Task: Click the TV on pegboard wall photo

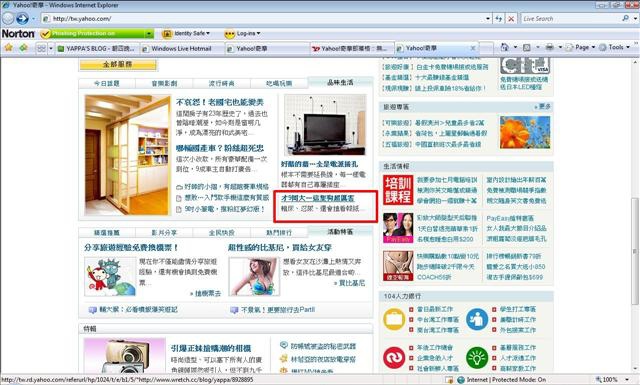Action: click(325, 125)
